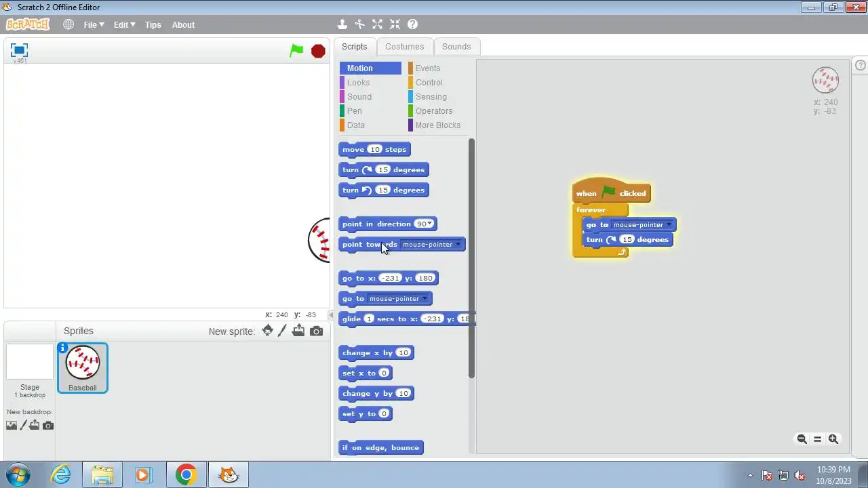This screenshot has width=868, height=488.
Task: Switch to the Sounds tab
Action: (456, 47)
